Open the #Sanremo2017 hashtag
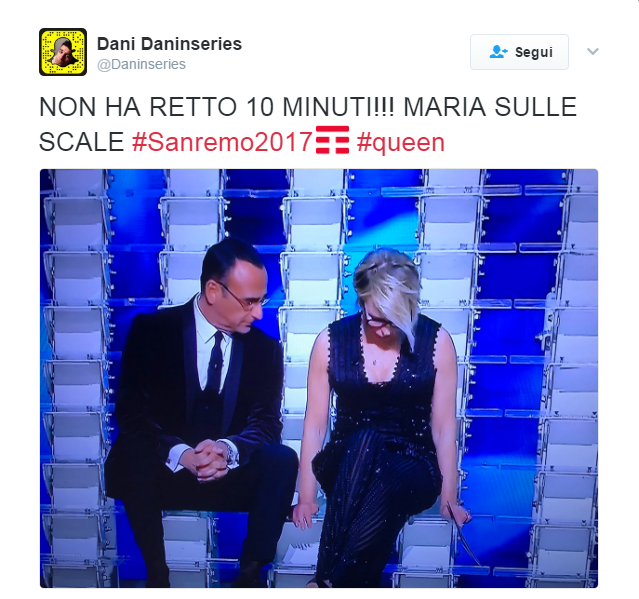 click(223, 142)
